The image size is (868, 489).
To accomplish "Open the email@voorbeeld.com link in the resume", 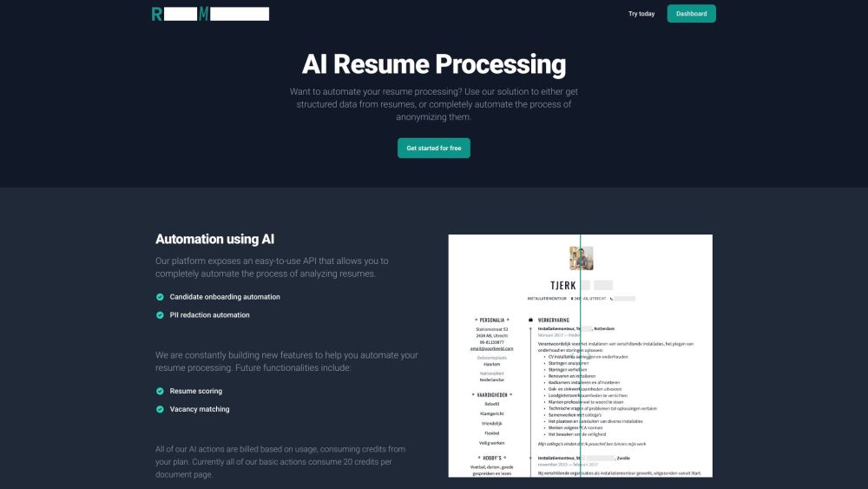I will (492, 348).
